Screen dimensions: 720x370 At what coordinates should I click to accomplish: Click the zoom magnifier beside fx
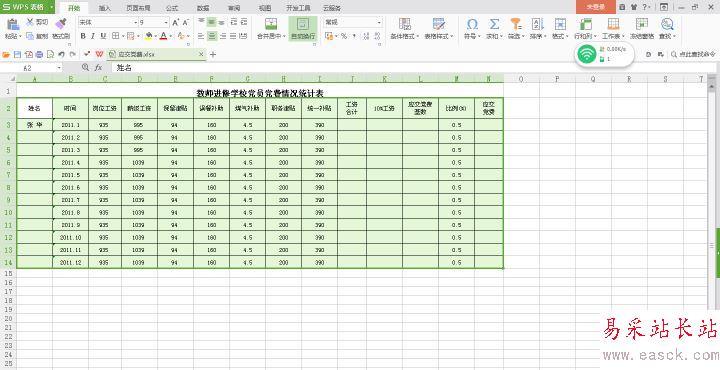(85, 67)
